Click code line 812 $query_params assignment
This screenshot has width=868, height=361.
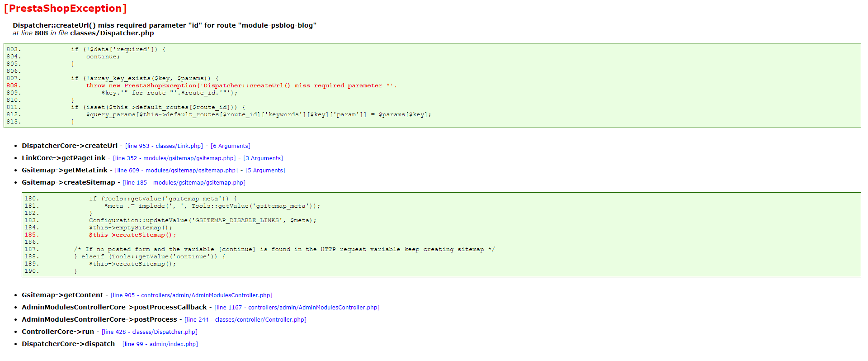click(259, 114)
